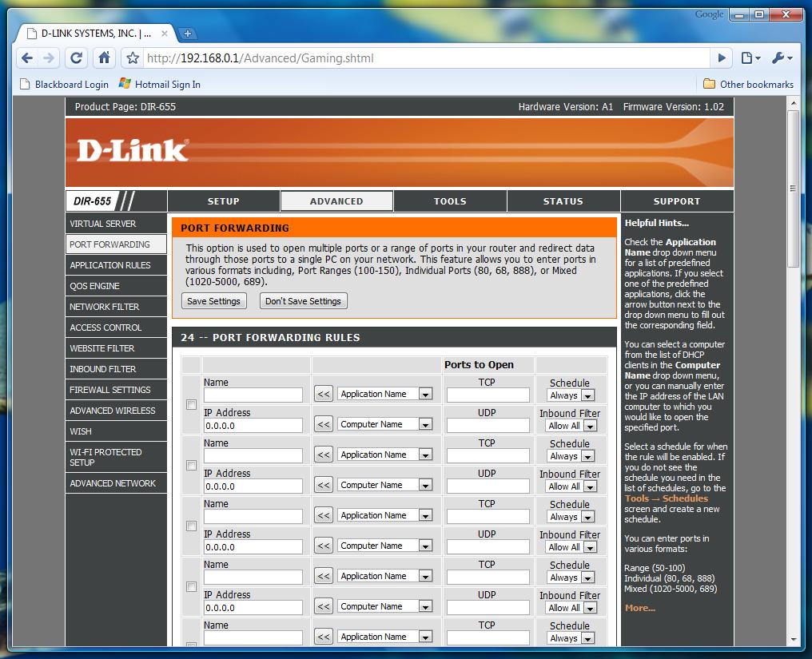Open Application Name dropdown in fifth rule
This screenshot has height=659, width=812.
click(384, 637)
